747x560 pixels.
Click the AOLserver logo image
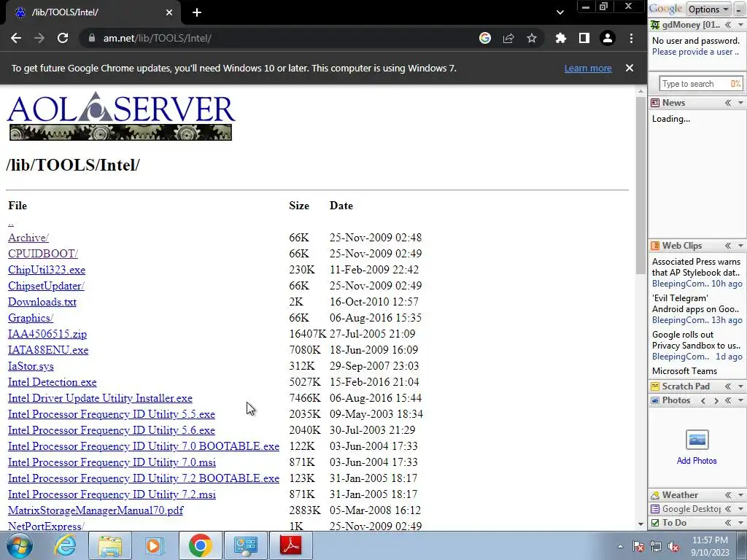(120, 116)
